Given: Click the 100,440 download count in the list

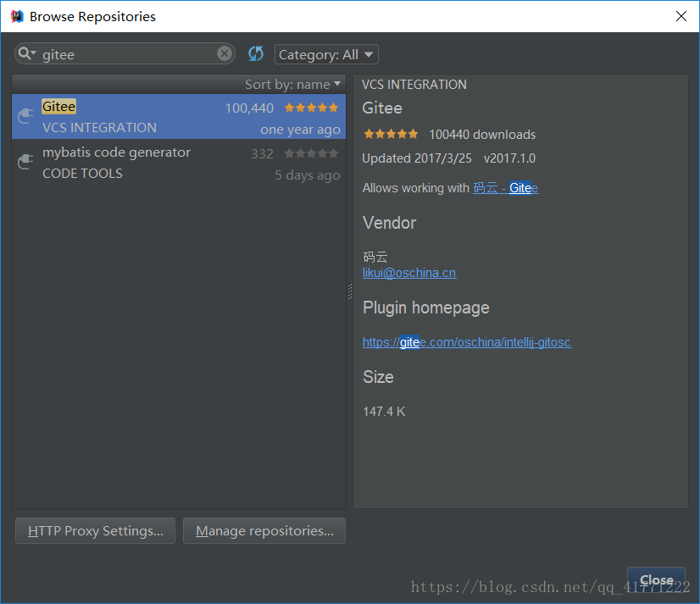Looking at the screenshot, I should coord(249,108).
